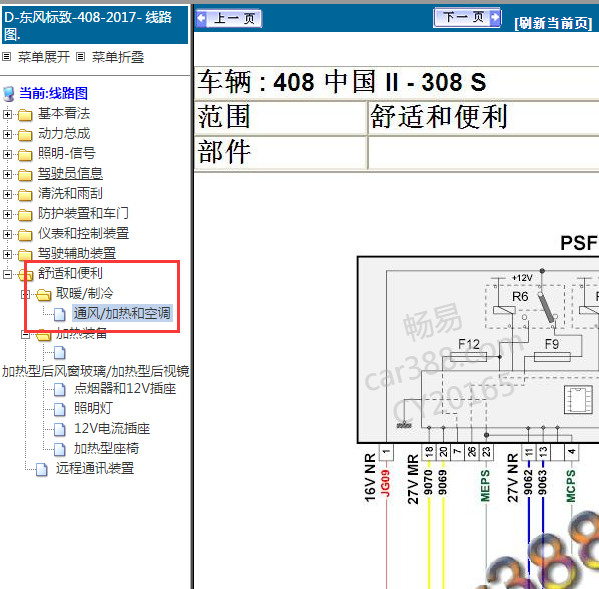The image size is (599, 589).
Task: Expand the 照明-信号 folder node
Action: pos(7,154)
